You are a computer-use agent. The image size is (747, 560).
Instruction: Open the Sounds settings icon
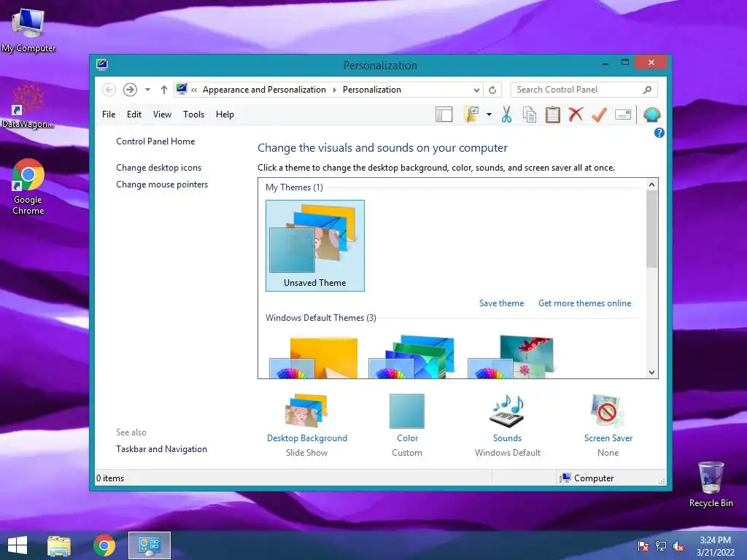tap(508, 411)
